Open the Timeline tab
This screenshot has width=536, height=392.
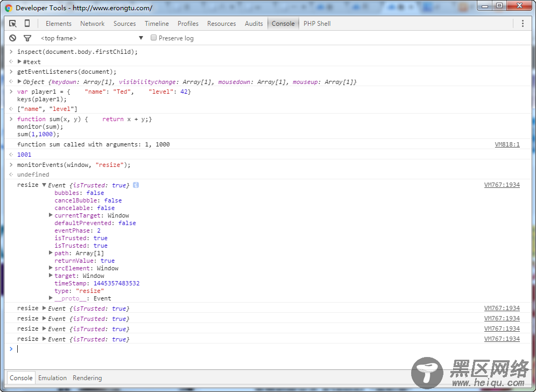(x=157, y=24)
